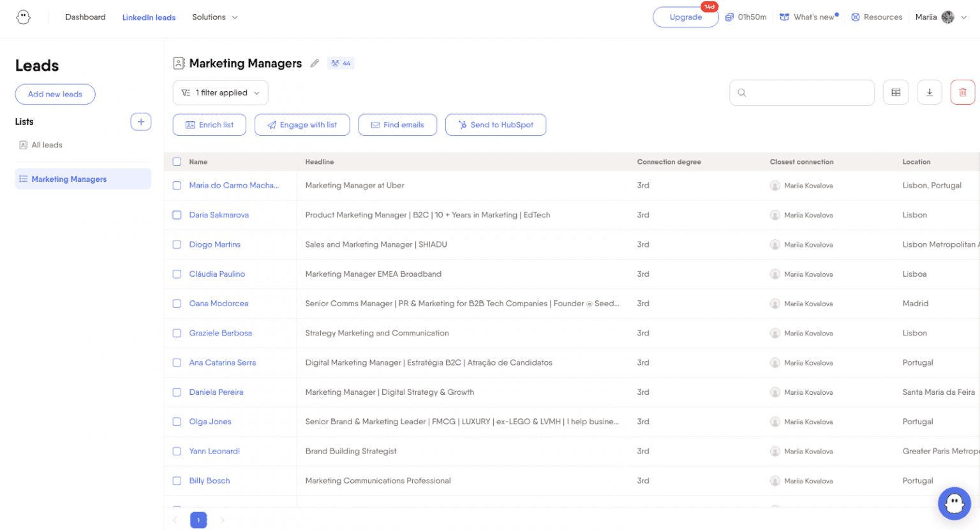Select All leads in the sidebar

[x=47, y=145]
